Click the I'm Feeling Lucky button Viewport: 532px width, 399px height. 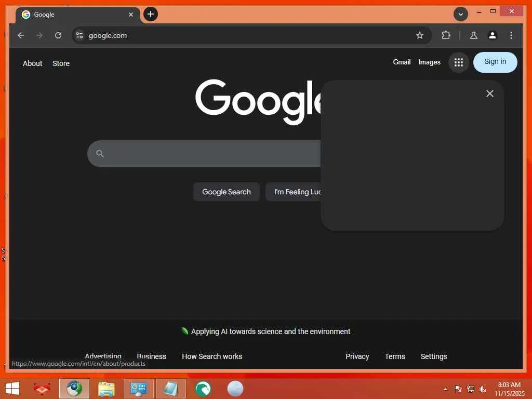294,192
